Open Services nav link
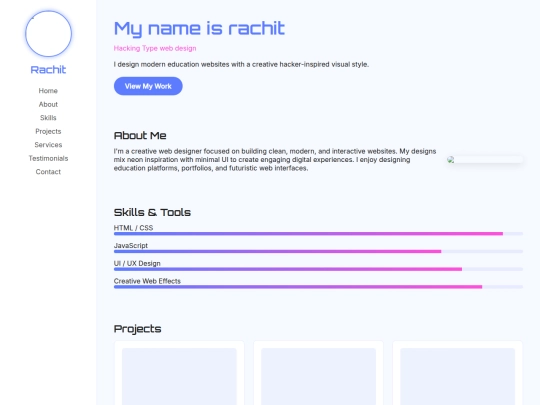Image resolution: width=540 pixels, height=405 pixels. pos(48,145)
